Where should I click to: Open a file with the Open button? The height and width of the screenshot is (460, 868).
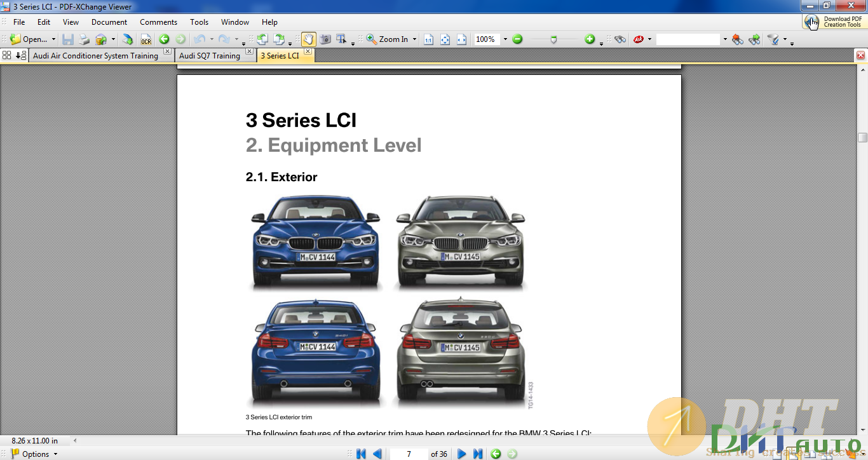28,39
